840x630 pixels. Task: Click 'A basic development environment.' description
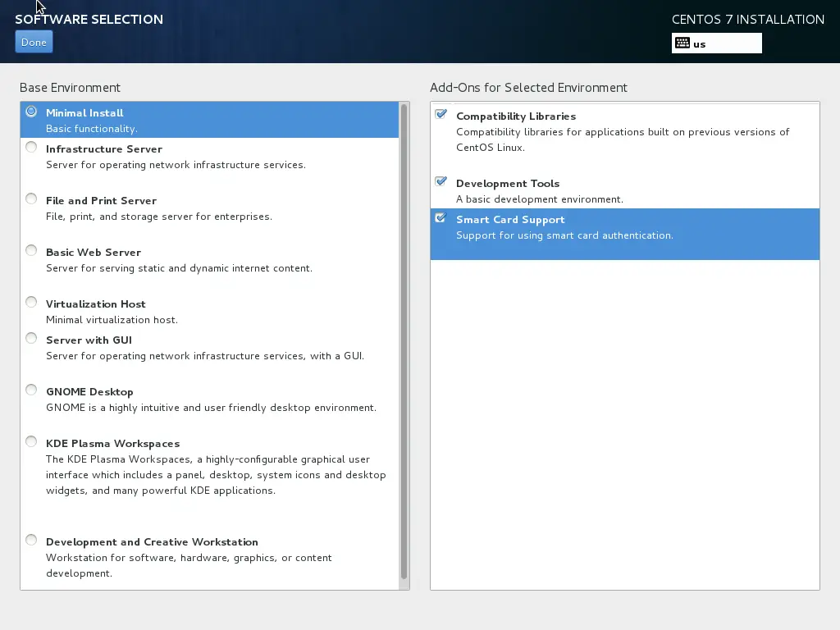tap(540, 199)
